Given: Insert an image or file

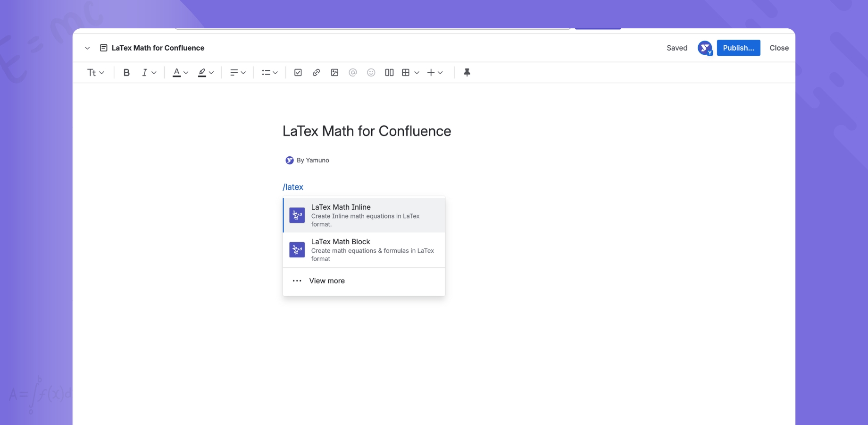Looking at the screenshot, I should (334, 73).
